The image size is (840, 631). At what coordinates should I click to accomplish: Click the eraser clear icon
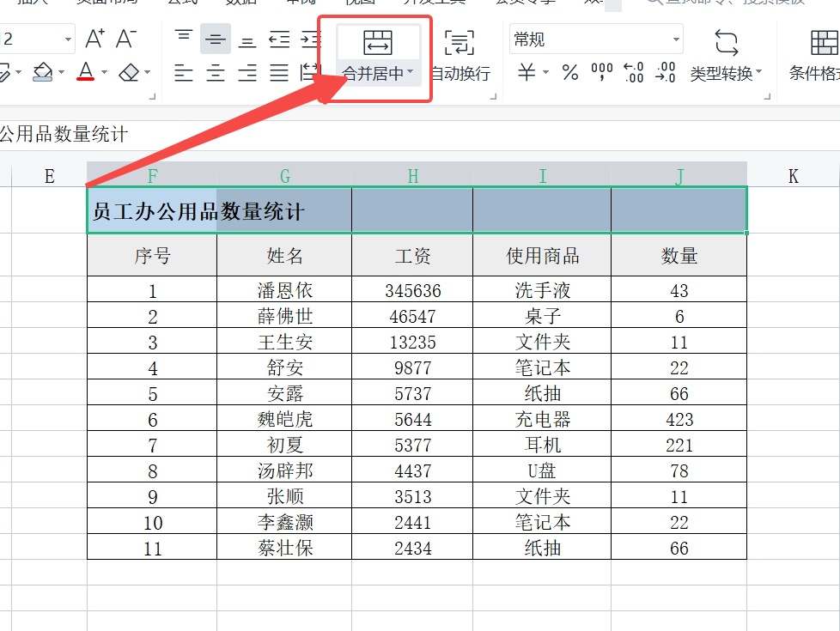pos(129,72)
